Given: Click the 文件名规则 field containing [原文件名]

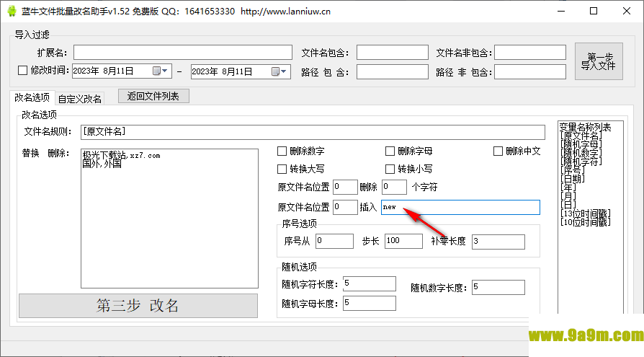Looking at the screenshot, I should point(313,132).
